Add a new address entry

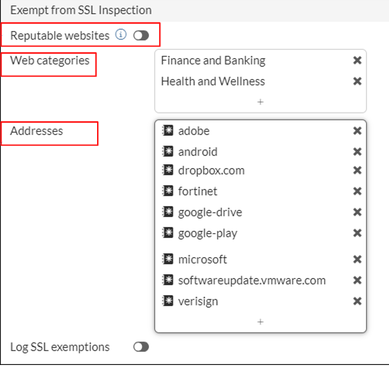(x=260, y=322)
